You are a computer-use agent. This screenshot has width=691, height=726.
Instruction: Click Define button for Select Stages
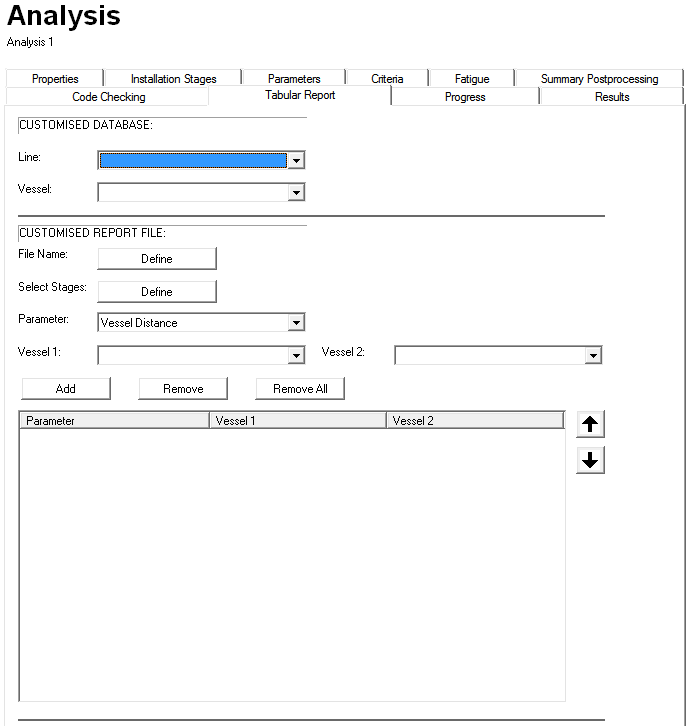tap(157, 292)
